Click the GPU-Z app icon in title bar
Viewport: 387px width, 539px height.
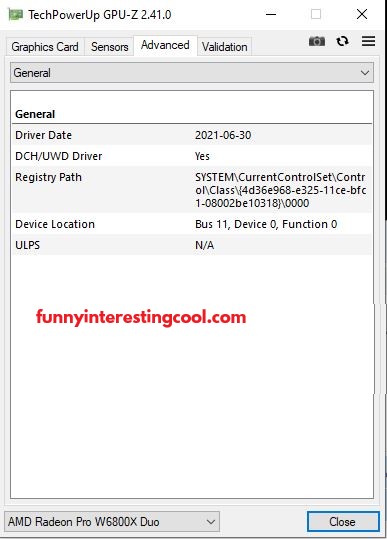15,15
